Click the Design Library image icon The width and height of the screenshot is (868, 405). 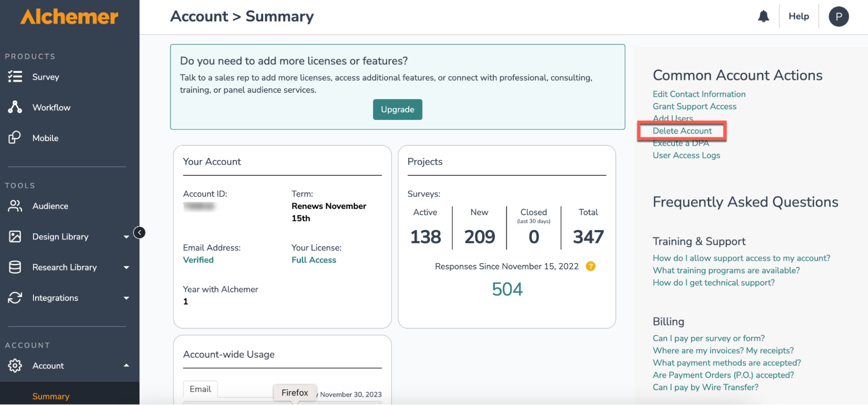[x=15, y=237]
